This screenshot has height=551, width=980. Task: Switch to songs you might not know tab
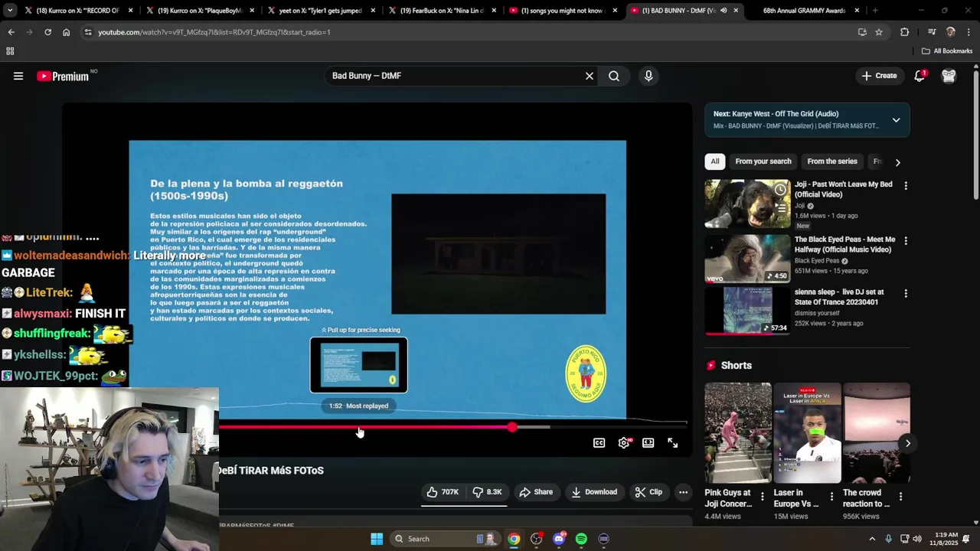click(561, 11)
